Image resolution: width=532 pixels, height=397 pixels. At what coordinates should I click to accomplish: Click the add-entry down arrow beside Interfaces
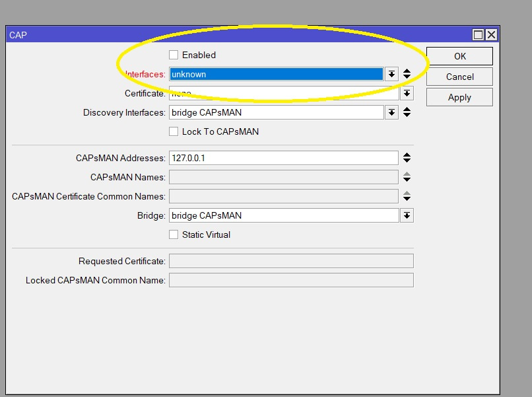[407, 77]
